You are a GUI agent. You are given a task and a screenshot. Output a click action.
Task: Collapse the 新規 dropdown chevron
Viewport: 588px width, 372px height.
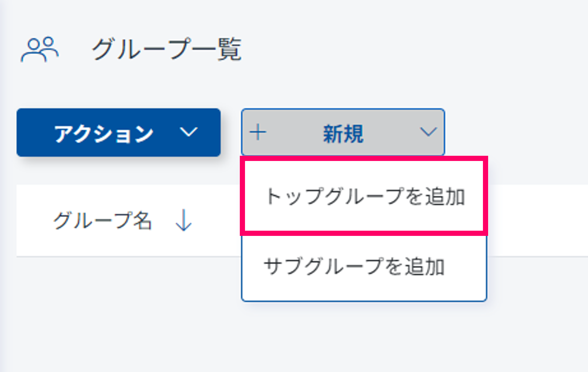pyautogui.click(x=428, y=132)
